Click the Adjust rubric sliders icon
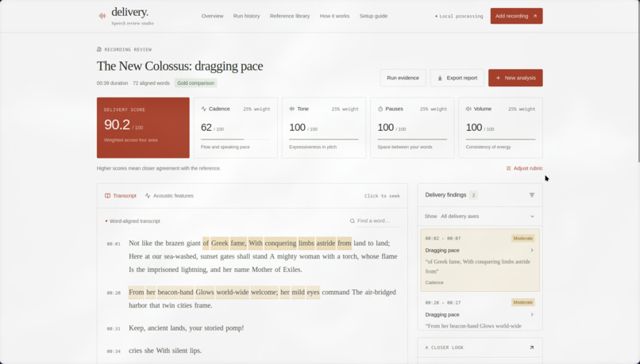 pyautogui.click(x=508, y=168)
